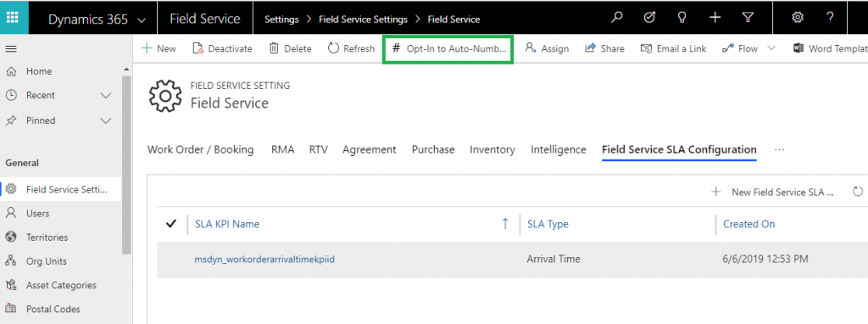Open help with the question mark icon
Screen dimensions: 868x324
(831, 18)
